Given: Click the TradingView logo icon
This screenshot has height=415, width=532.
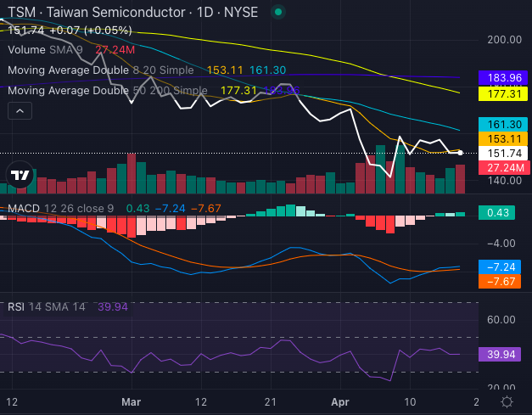Looking at the screenshot, I should click(19, 177).
